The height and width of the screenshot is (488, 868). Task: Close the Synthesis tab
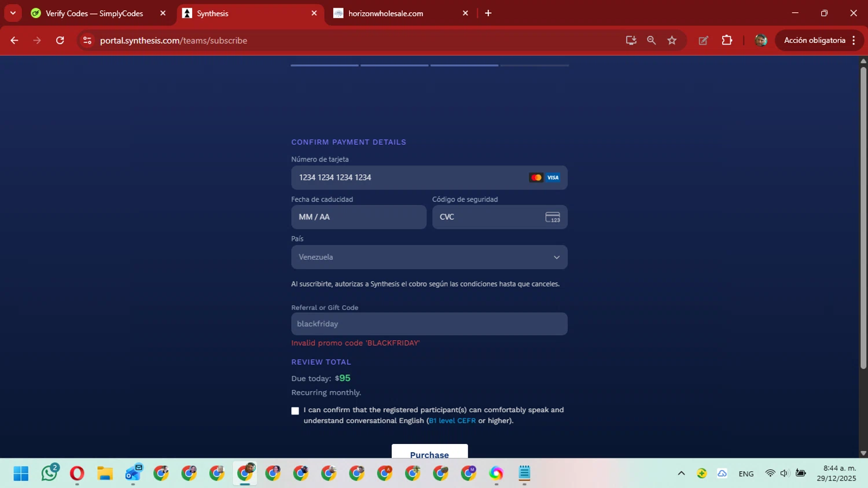click(314, 13)
